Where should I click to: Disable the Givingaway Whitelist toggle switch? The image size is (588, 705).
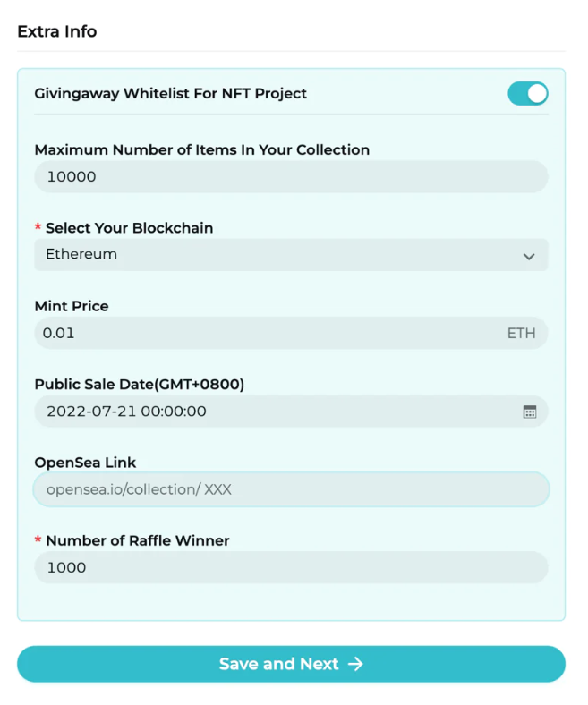click(528, 94)
